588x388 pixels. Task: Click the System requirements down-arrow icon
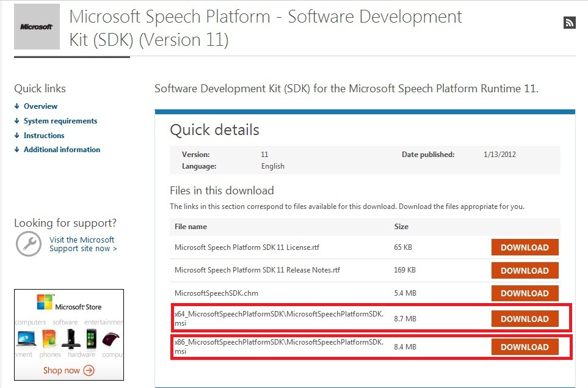coord(17,121)
